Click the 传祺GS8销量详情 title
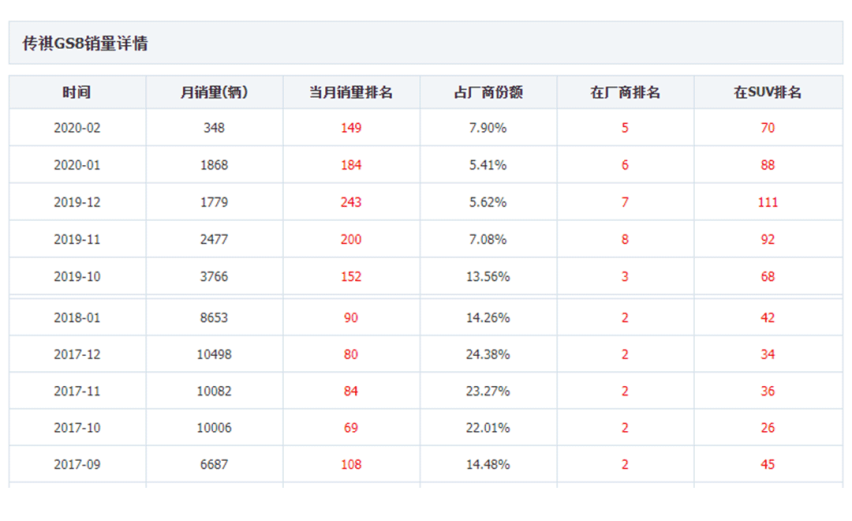The height and width of the screenshot is (521, 852). click(x=85, y=43)
